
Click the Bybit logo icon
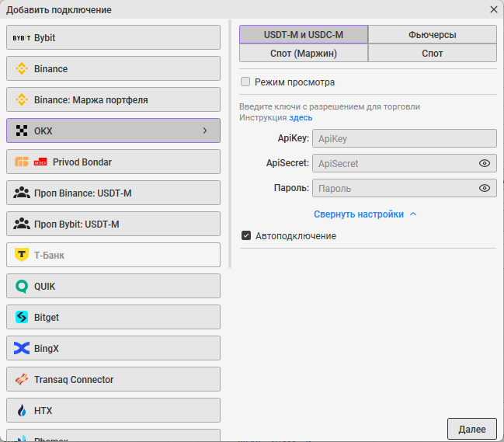coord(22,38)
